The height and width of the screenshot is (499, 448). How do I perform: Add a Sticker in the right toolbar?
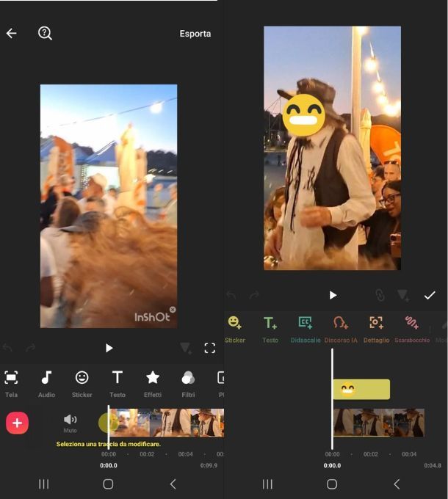tap(235, 329)
